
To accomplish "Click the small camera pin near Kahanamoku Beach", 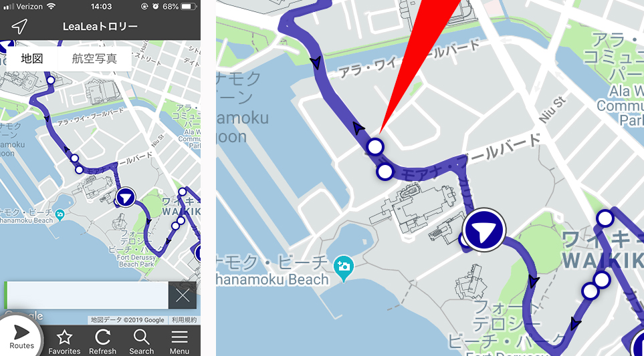I will point(60,214).
